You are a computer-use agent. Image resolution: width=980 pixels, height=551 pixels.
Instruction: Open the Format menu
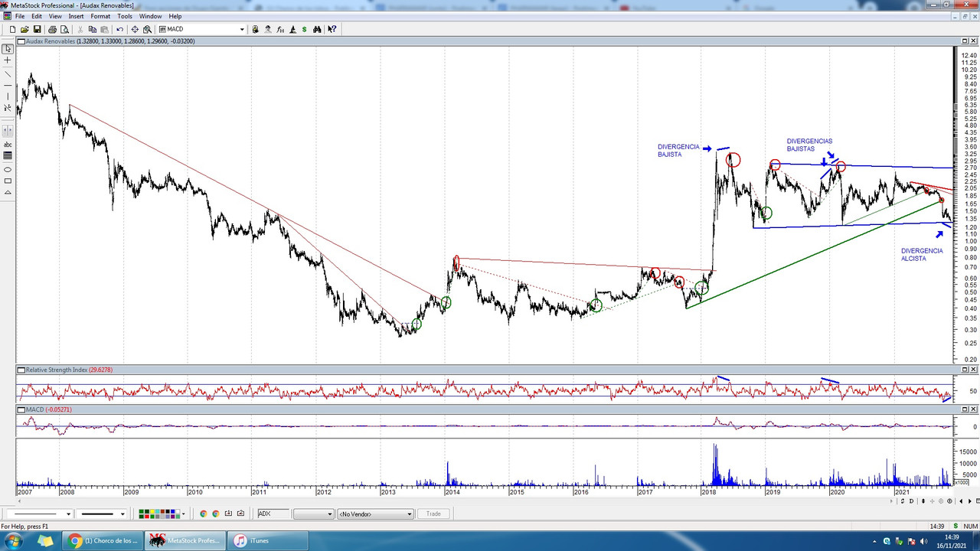pyautogui.click(x=100, y=16)
